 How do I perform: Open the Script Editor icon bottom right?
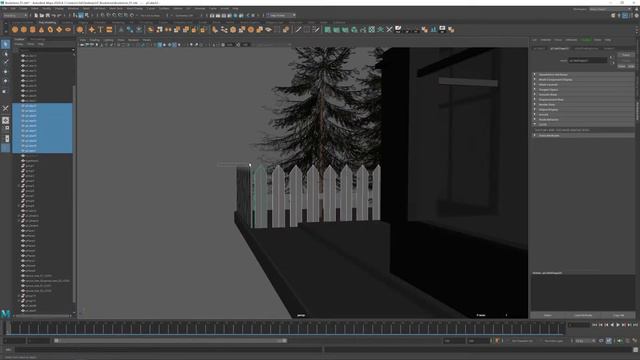636,350
